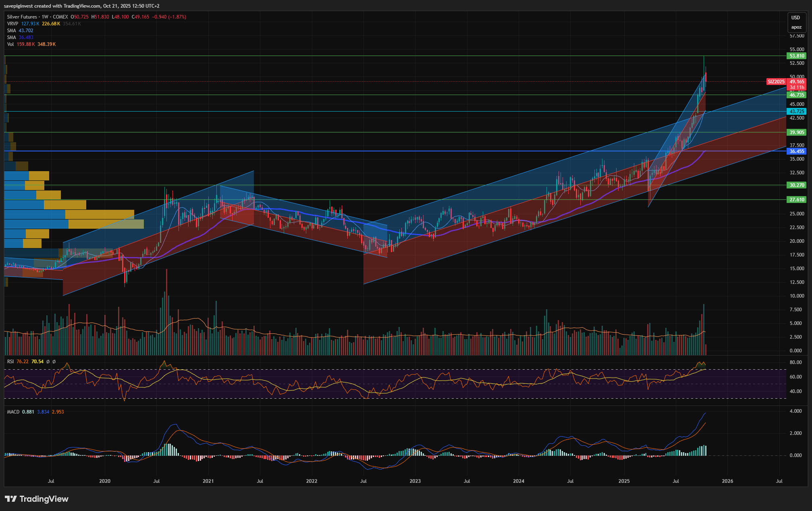Click the 53.810 green price label
812x511 pixels.
pos(797,56)
